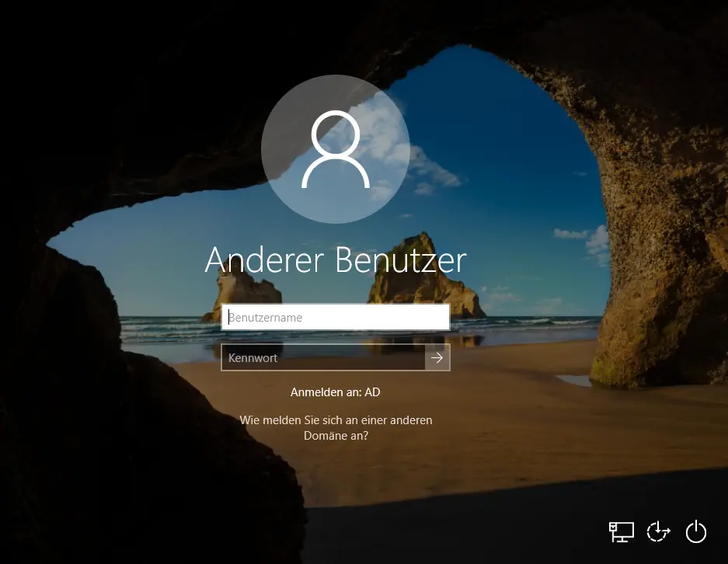Viewport: 728px width, 564px height.
Task: Focus the Benutzername input field
Action: (x=335, y=317)
